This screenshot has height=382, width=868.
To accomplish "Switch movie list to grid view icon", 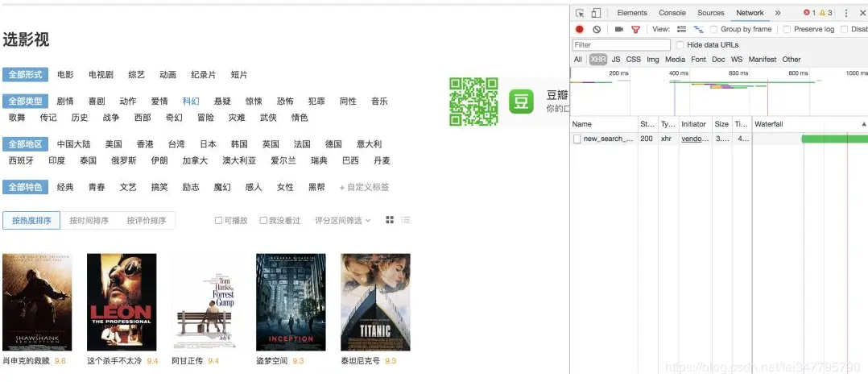I will (390, 220).
